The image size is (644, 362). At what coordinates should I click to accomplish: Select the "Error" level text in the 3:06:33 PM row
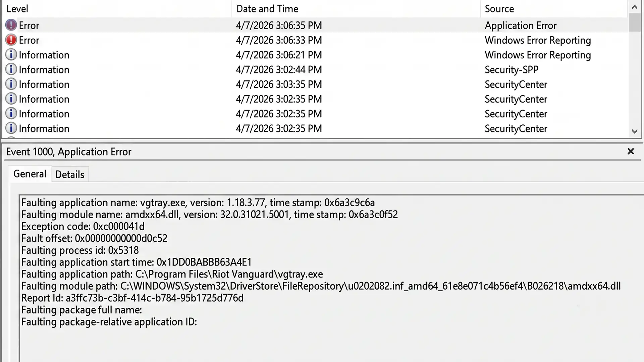29,40
